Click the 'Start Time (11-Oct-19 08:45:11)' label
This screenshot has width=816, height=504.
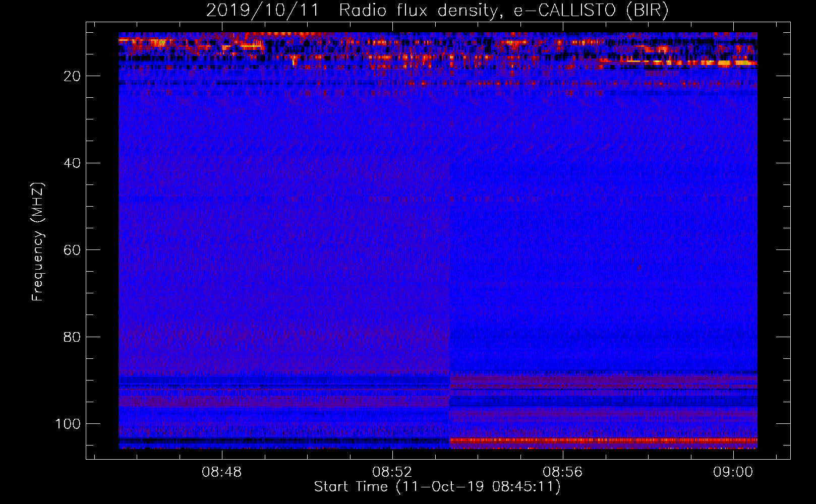tap(437, 487)
